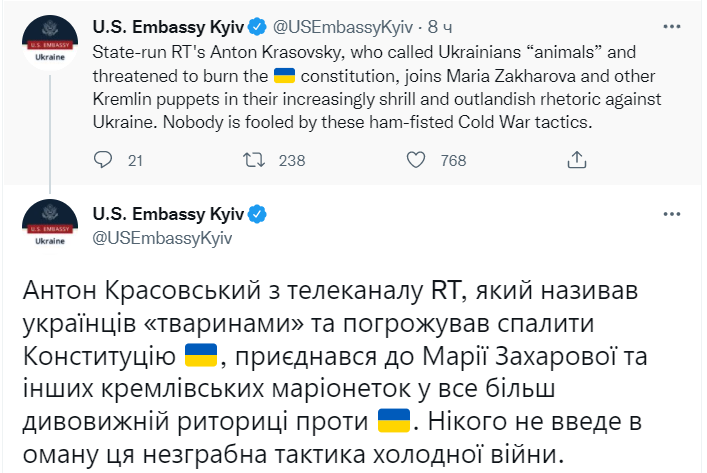The height and width of the screenshot is (473, 707).
Task: Click U.S. Embassy Kyiv name in first tweet
Action: click(168, 27)
